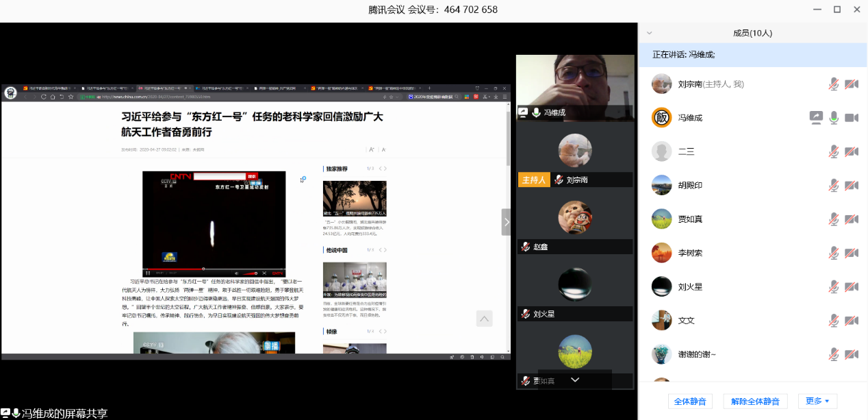Click 二三's gray avatar in member list
This screenshot has height=420, width=868.
[x=661, y=151]
